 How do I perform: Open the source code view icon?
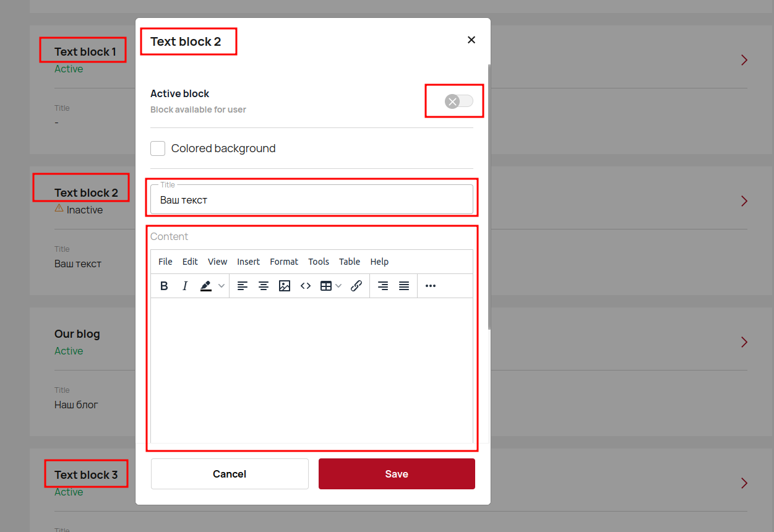(306, 286)
